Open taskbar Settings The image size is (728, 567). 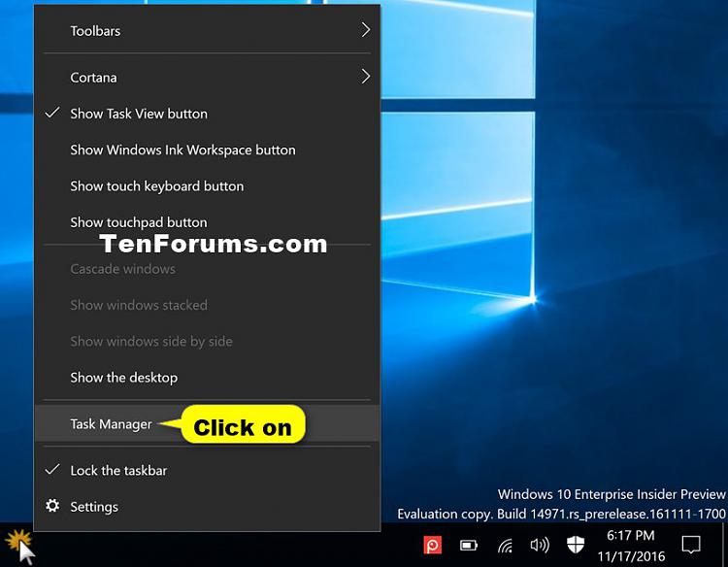(x=207, y=507)
